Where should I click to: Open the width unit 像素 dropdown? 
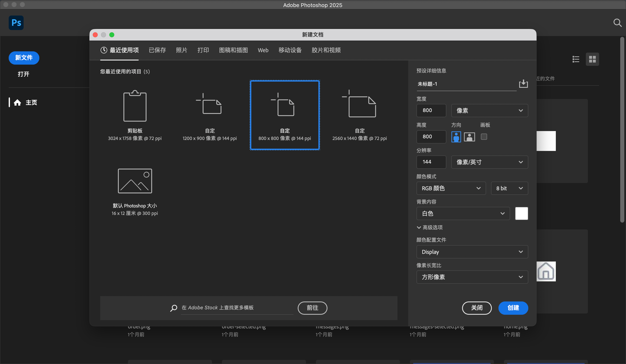point(489,111)
